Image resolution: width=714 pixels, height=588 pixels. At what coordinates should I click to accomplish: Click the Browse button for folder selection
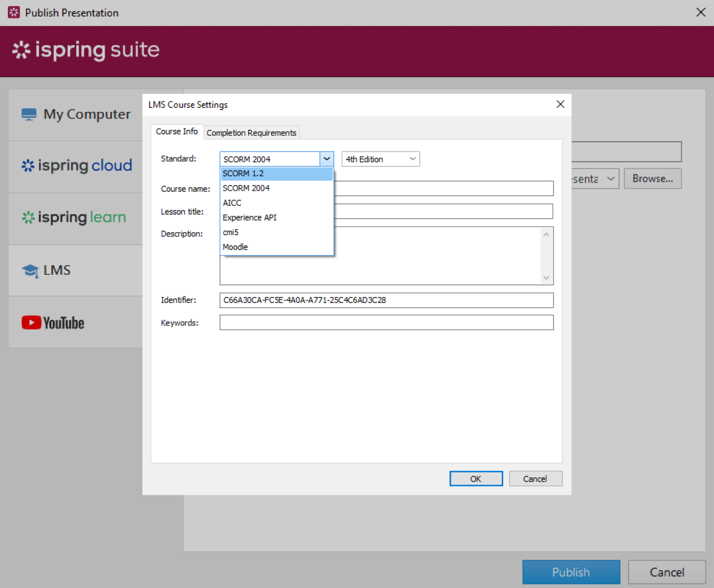tap(653, 179)
